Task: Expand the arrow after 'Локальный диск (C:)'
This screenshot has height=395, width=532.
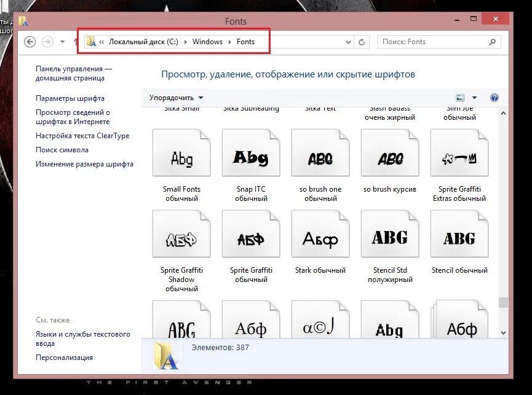Action: pyautogui.click(x=185, y=42)
